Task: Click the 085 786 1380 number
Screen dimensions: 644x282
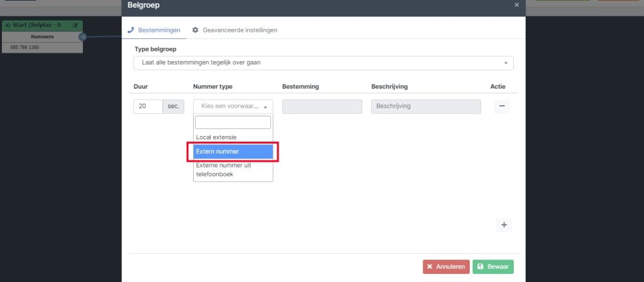Action: tap(25, 47)
